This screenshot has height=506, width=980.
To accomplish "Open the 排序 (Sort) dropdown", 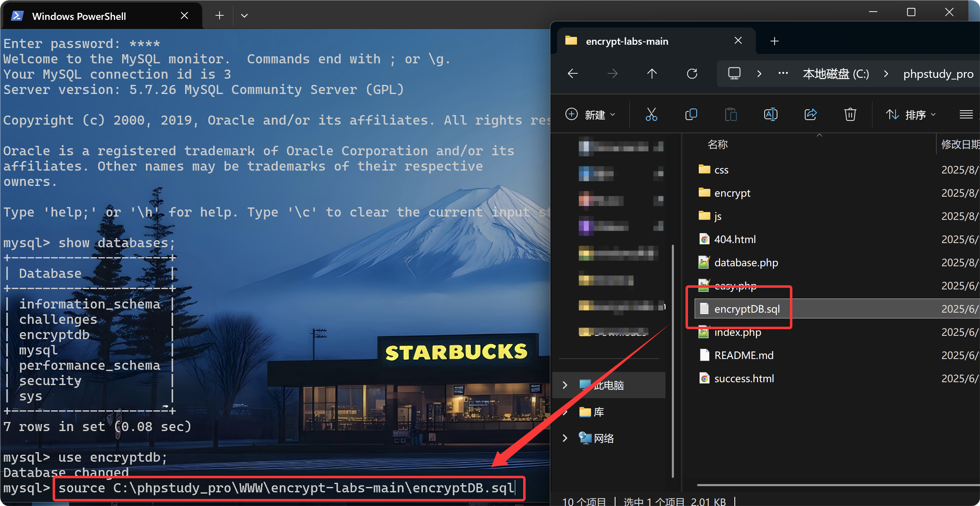I will (910, 114).
